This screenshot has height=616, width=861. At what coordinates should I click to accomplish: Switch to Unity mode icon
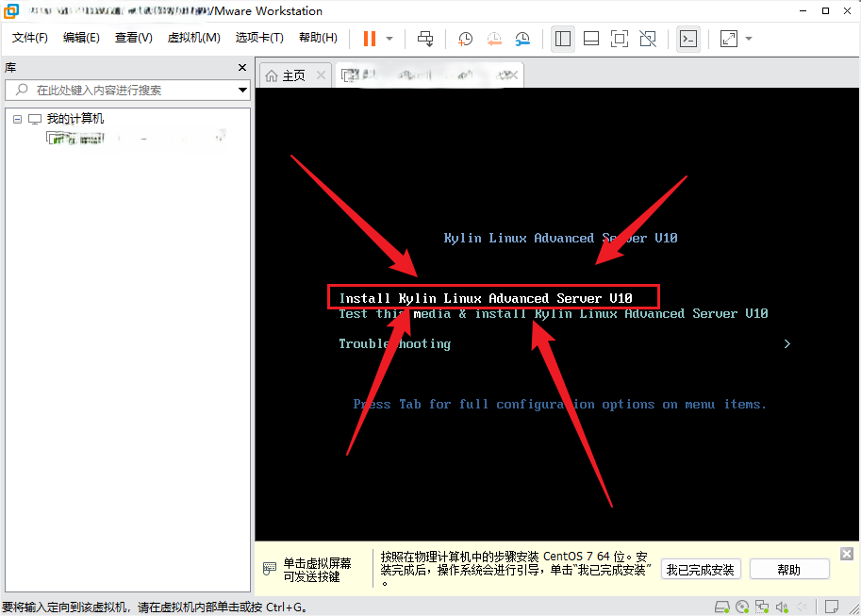pos(648,39)
